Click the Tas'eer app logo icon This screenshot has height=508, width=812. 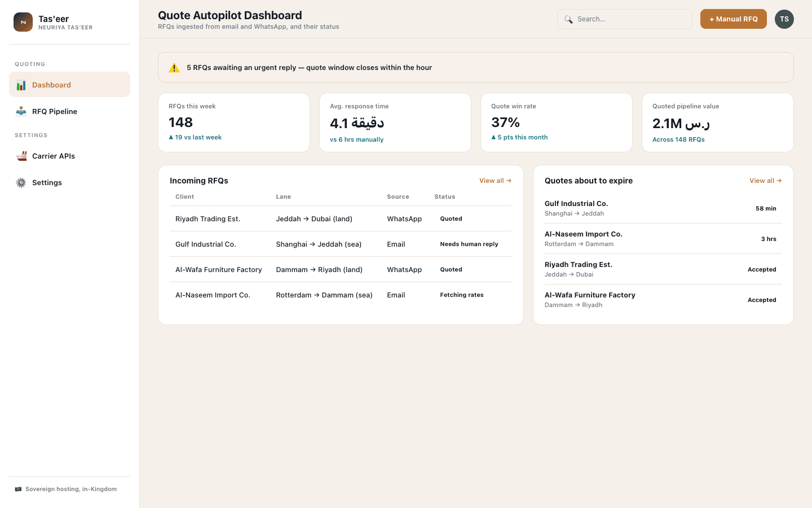click(x=23, y=22)
